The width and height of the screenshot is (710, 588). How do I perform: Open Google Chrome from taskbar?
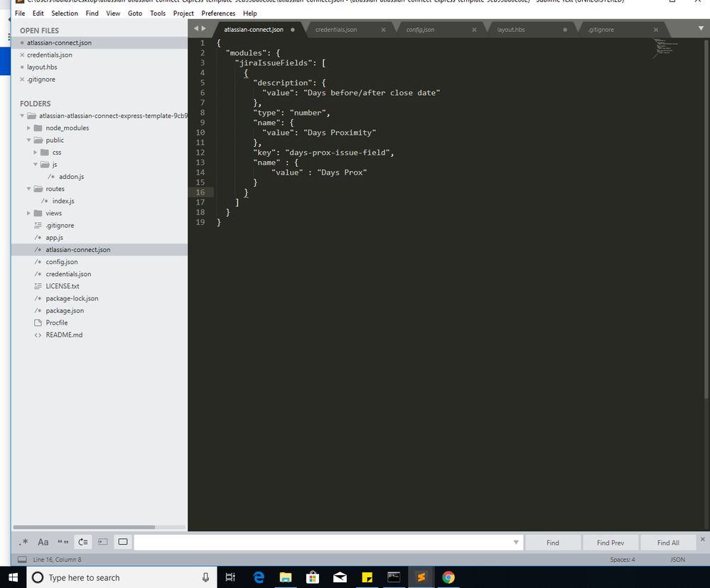(x=448, y=577)
